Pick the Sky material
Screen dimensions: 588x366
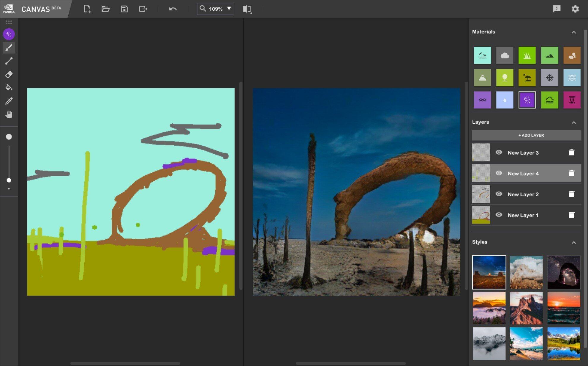pos(482,55)
